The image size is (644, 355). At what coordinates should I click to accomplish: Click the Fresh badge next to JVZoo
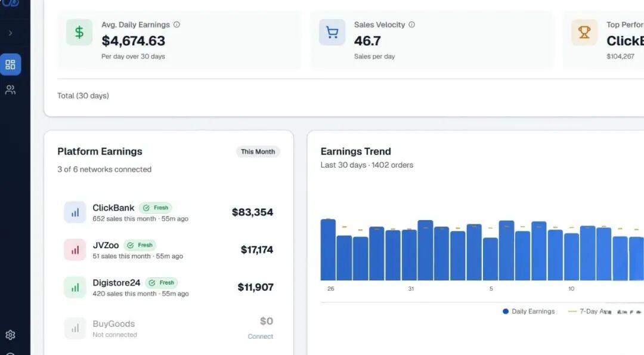(140, 245)
